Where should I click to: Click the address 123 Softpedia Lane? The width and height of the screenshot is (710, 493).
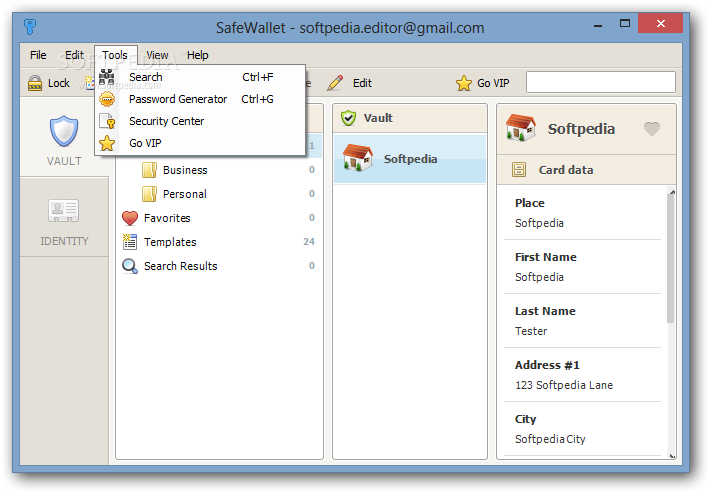point(564,385)
